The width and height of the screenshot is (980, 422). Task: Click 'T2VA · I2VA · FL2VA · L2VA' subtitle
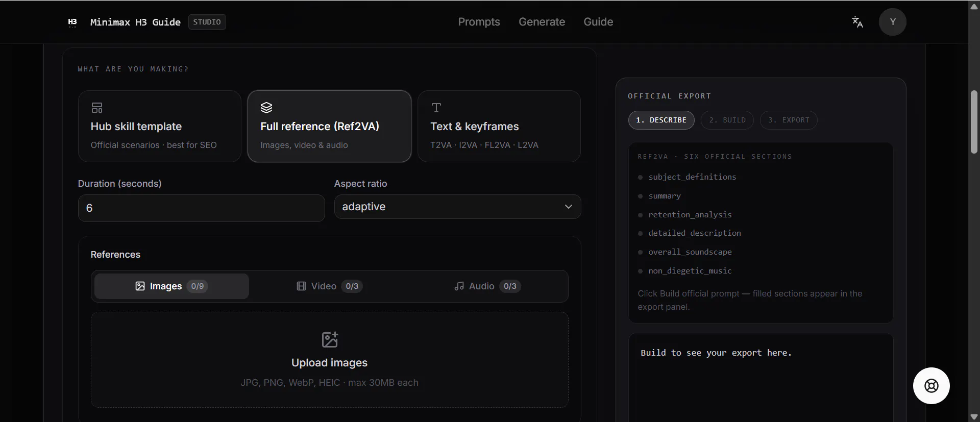pyautogui.click(x=484, y=145)
